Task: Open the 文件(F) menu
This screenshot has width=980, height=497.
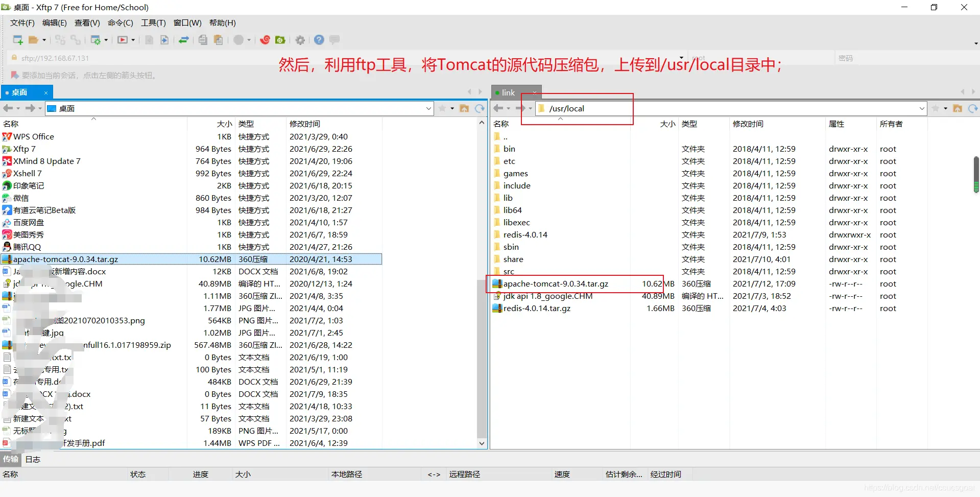Action: (x=22, y=23)
